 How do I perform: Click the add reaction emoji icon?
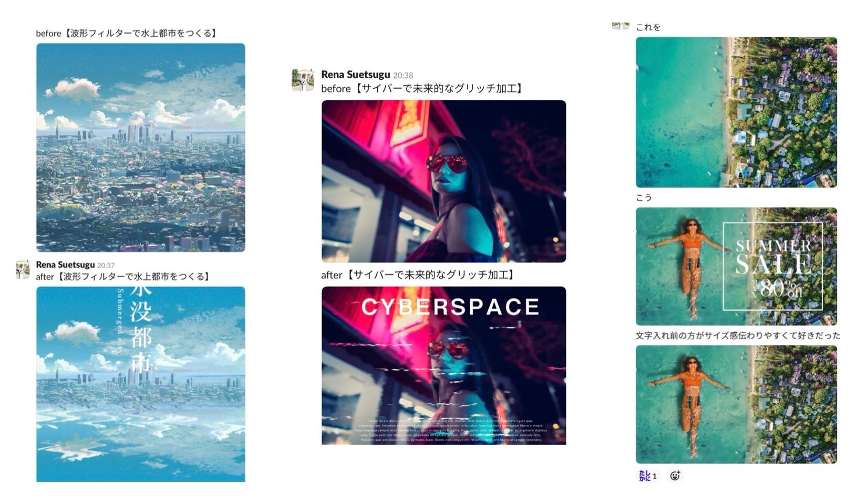tap(675, 476)
